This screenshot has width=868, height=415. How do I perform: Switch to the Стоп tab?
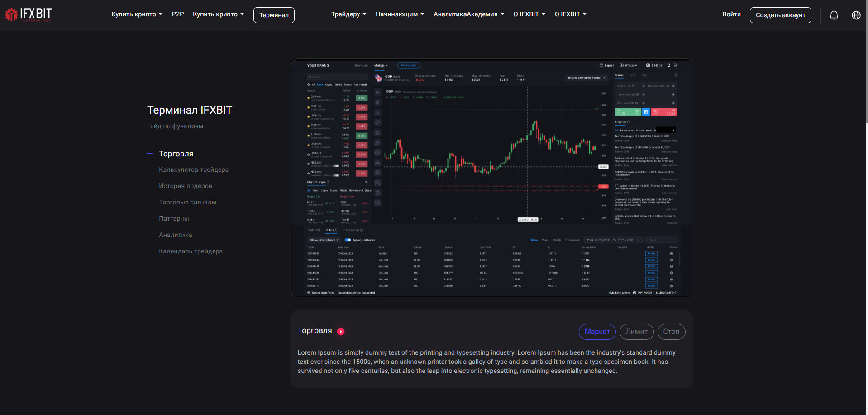coord(671,332)
